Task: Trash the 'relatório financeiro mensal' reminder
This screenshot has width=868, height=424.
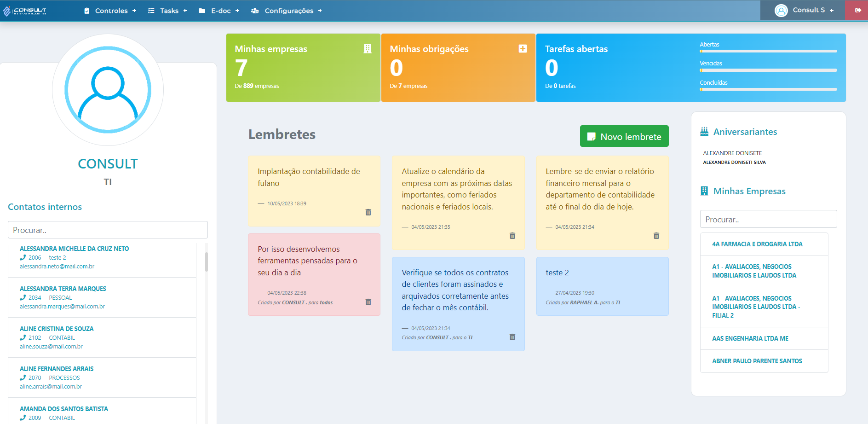Action: 656,236
